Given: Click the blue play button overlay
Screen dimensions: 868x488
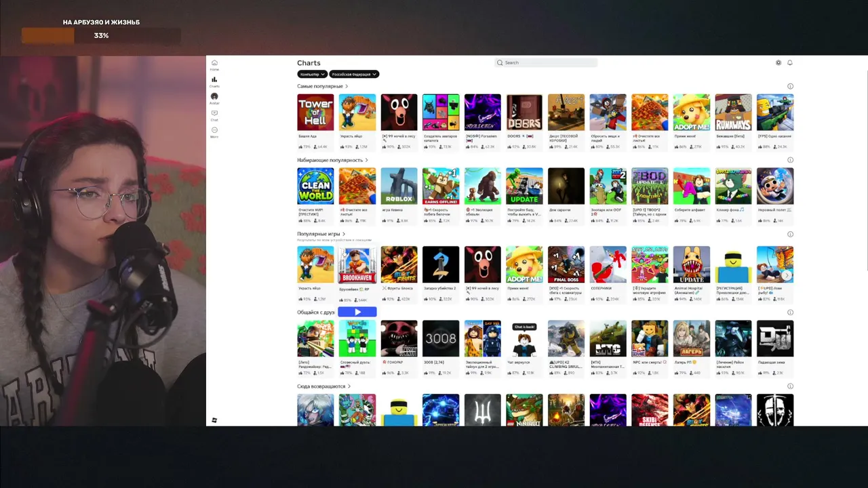Looking at the screenshot, I should (x=357, y=312).
